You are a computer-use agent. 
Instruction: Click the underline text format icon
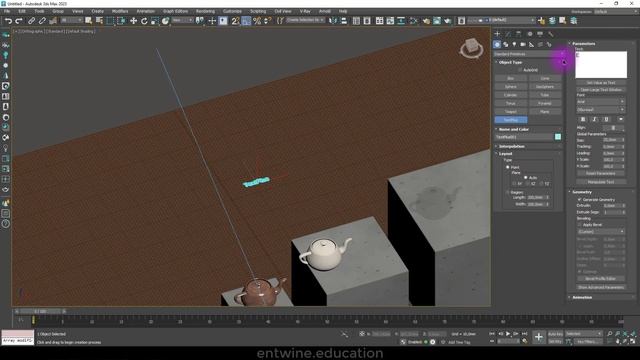coord(606,119)
